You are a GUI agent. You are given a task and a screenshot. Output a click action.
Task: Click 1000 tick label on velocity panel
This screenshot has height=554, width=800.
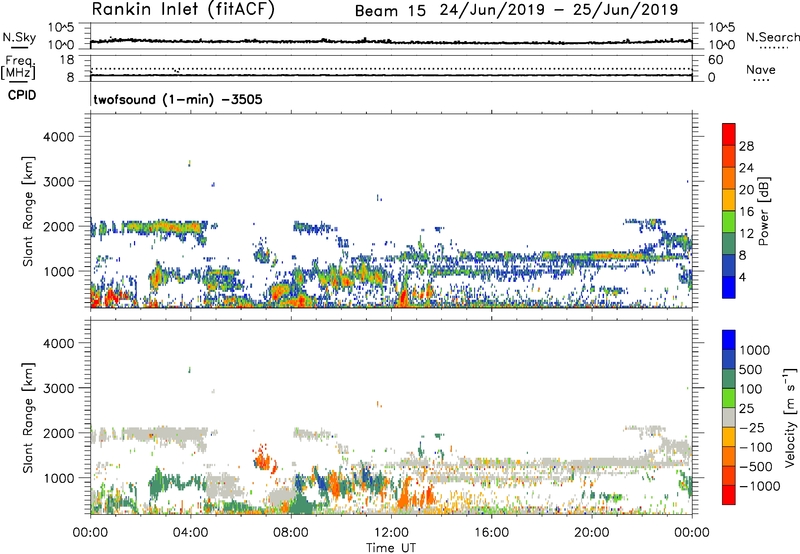[58, 478]
